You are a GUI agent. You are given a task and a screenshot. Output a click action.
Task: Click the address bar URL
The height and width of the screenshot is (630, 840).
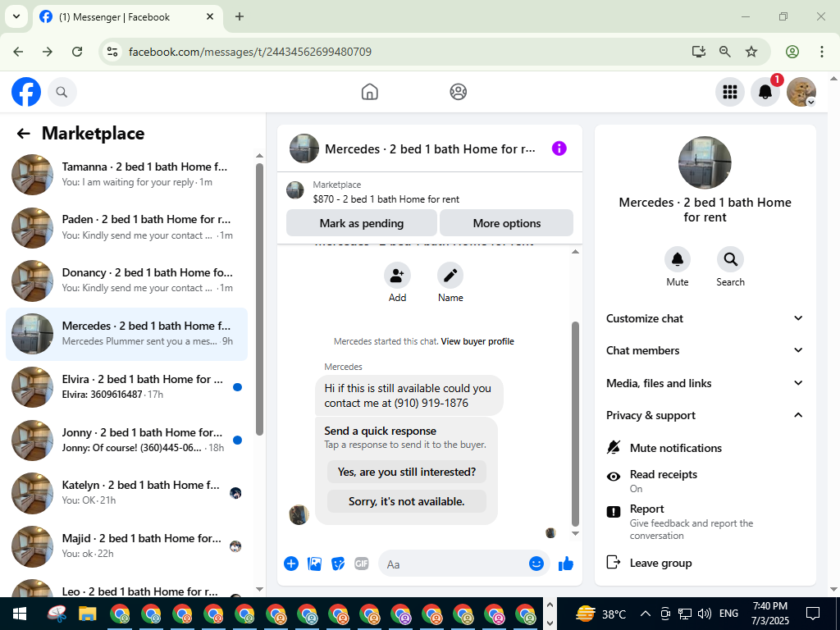tap(250, 52)
